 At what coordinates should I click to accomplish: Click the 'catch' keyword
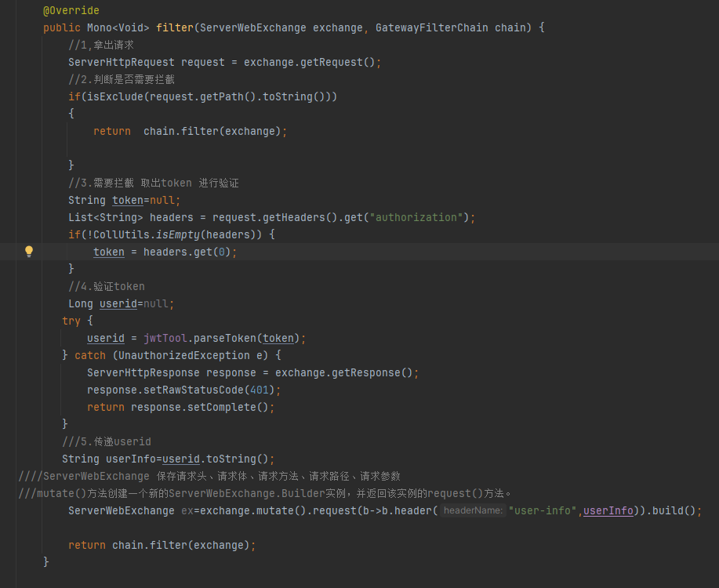coord(90,355)
